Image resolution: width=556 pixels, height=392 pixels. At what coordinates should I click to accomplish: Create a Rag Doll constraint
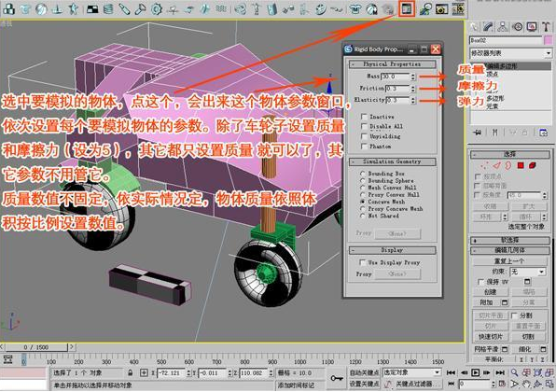point(256,8)
